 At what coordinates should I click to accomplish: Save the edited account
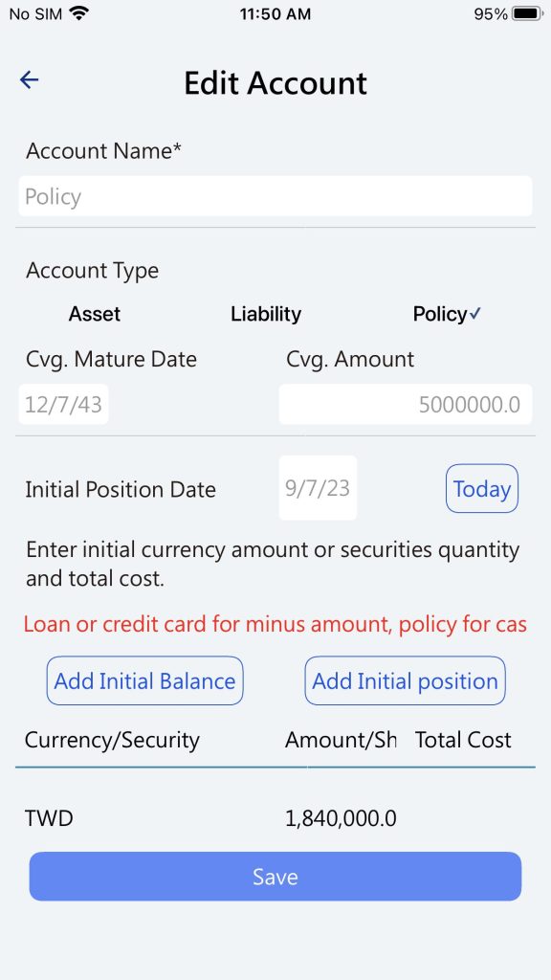[275, 877]
